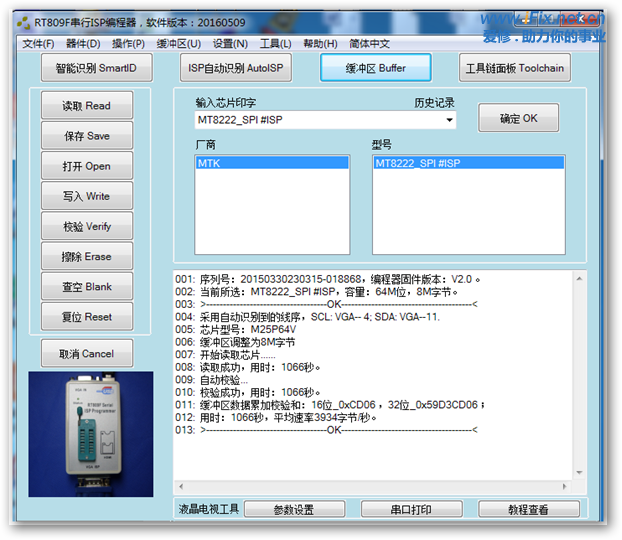
Task: Click the 打开 Open button
Action: tap(87, 166)
